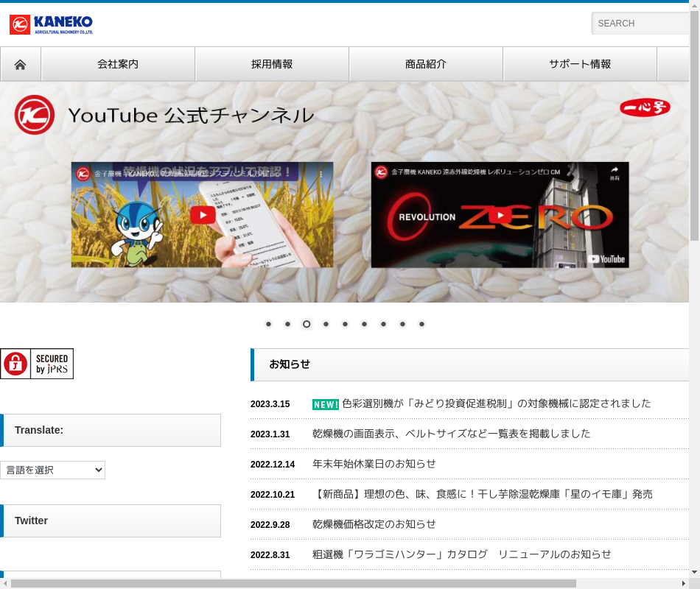Play the left YouTube video

pos(203,215)
